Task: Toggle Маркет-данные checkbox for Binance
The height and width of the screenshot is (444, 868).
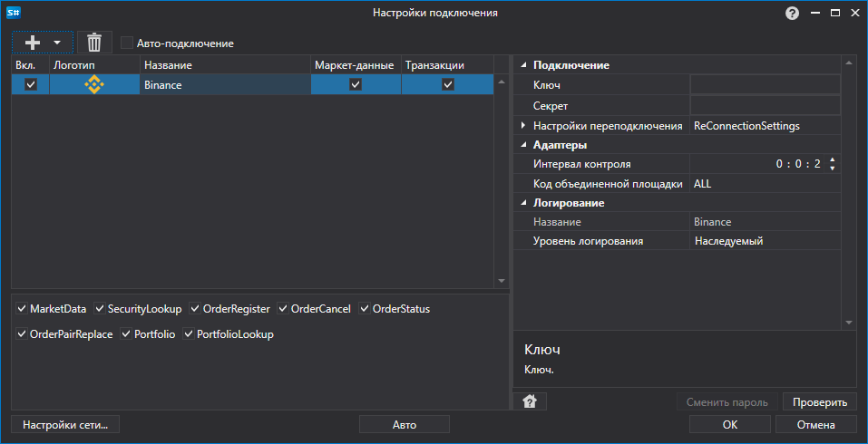Action: coord(356,85)
